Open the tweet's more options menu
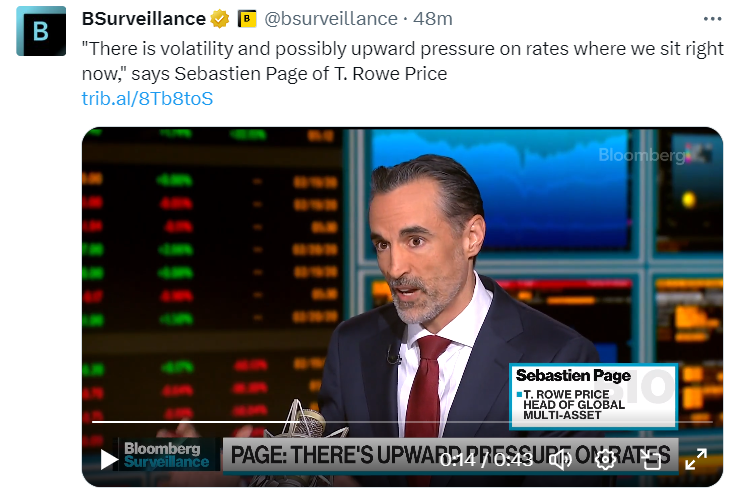The image size is (742, 493). 712,19
